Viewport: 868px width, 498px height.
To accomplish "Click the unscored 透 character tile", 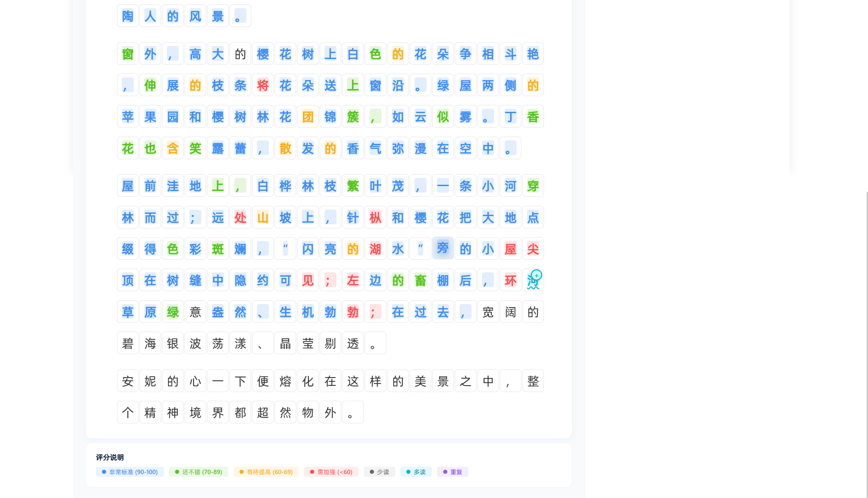I will [353, 343].
